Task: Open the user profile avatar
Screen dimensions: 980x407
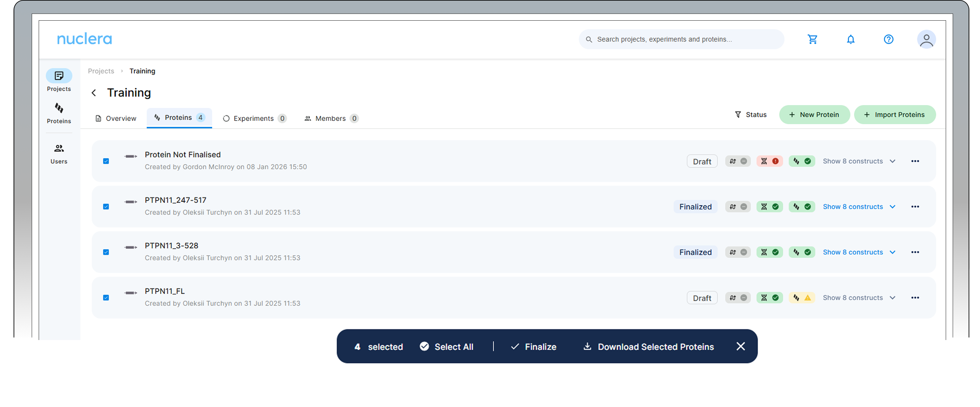Action: click(x=926, y=40)
